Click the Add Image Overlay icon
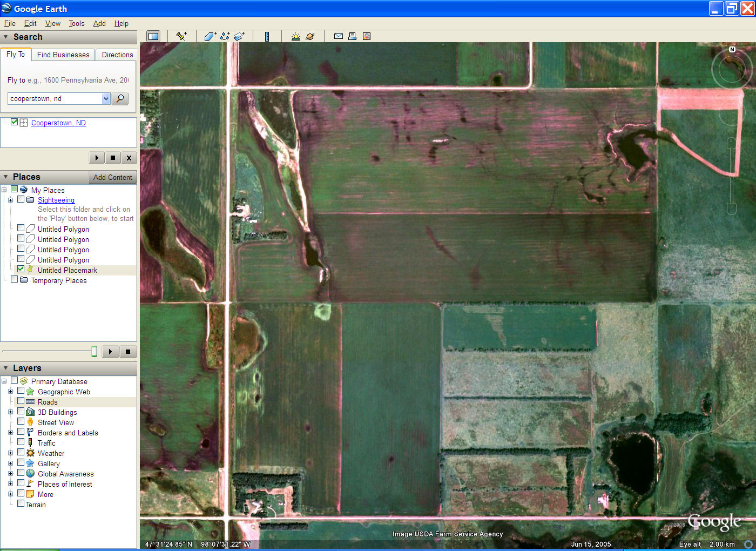Viewport: 756px width, 551px height. pyautogui.click(x=239, y=36)
